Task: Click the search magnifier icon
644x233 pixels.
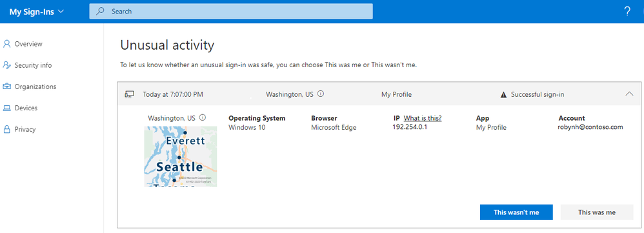Action: [100, 12]
